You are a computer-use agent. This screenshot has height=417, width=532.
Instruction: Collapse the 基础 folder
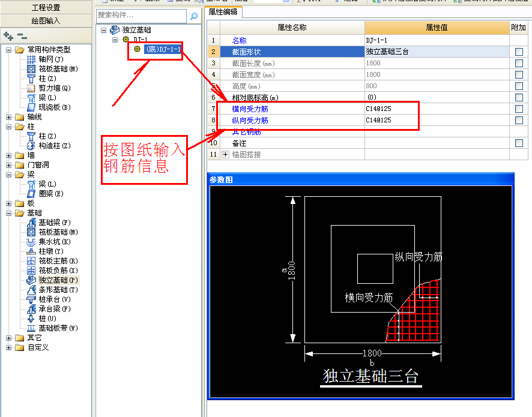(9, 213)
